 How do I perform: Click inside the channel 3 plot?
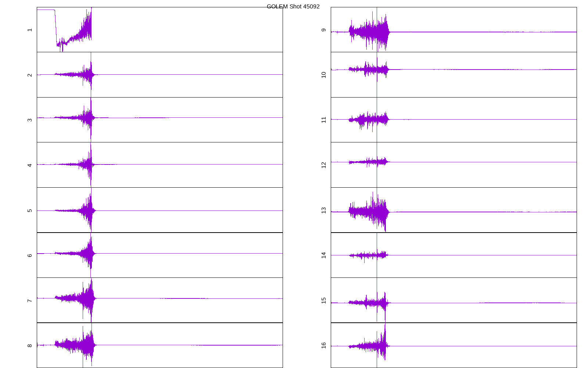click(159, 120)
